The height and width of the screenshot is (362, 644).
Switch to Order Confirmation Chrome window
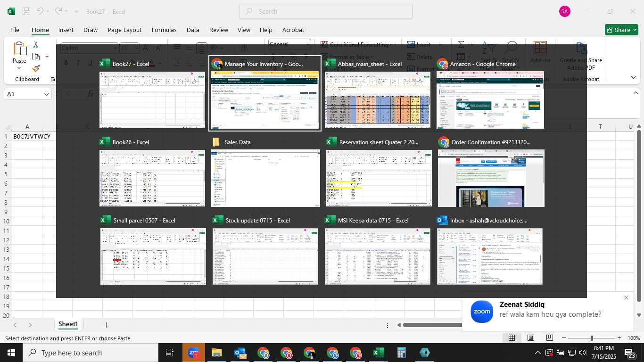491,172
